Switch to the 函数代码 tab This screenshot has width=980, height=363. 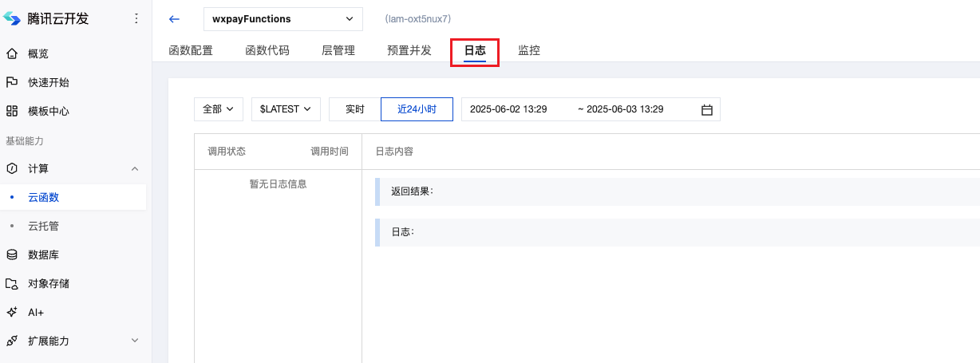[267, 50]
